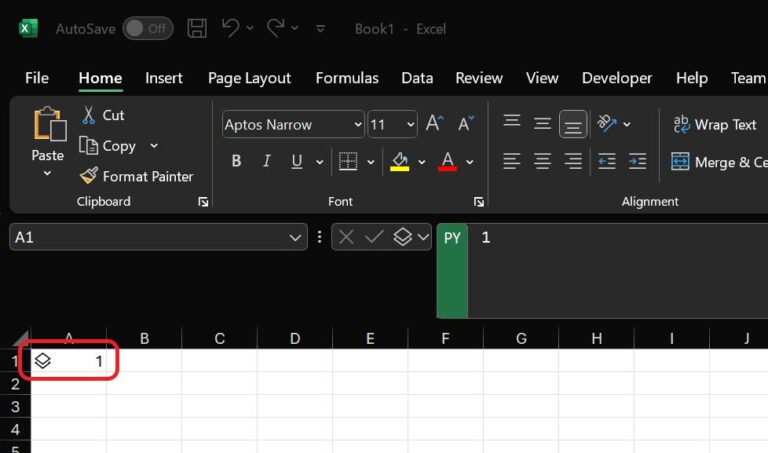Click the Redo arrow icon
768x453 pixels.
275,28
